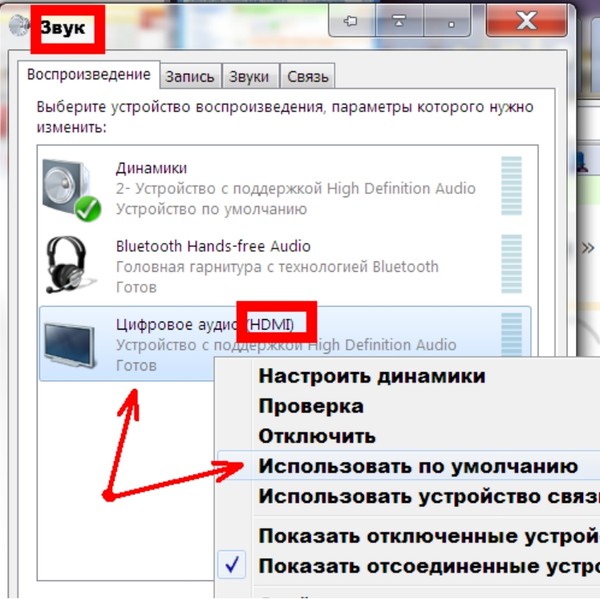
Task: Click the Готов status under HDMI device
Action: click(x=136, y=365)
